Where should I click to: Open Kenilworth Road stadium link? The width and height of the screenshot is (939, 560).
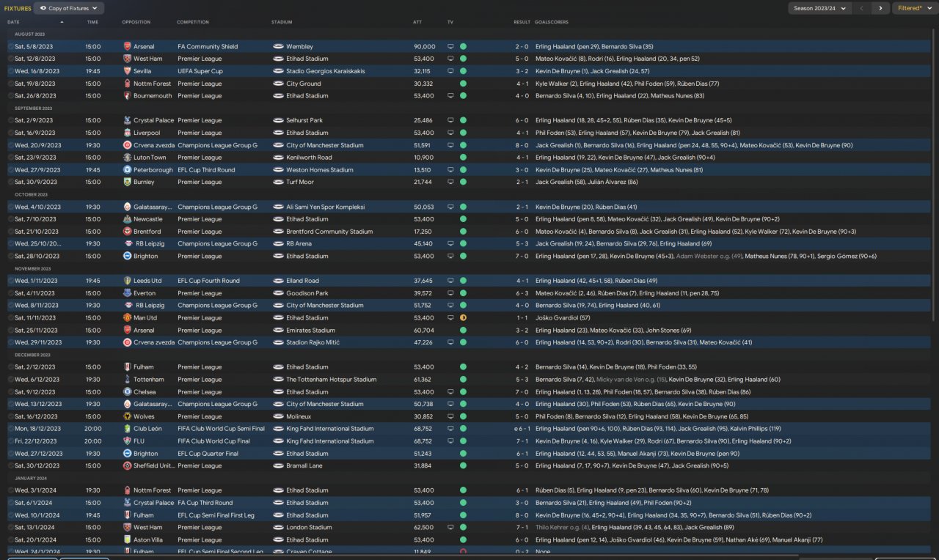(309, 158)
